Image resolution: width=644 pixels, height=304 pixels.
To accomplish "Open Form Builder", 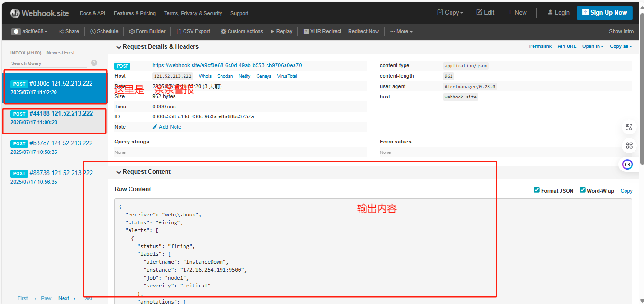I will click(x=147, y=32).
